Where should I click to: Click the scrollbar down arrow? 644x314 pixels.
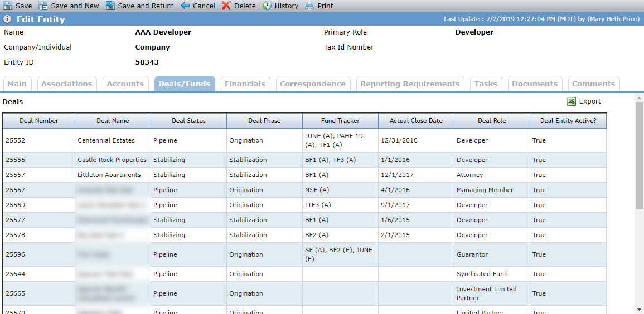coord(640,310)
